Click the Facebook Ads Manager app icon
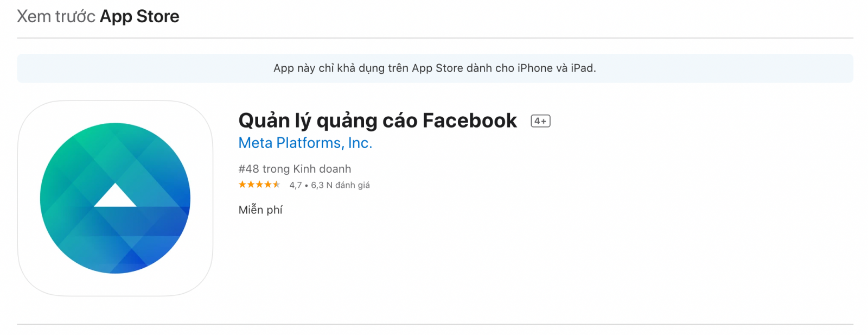868x335 pixels. click(x=115, y=198)
